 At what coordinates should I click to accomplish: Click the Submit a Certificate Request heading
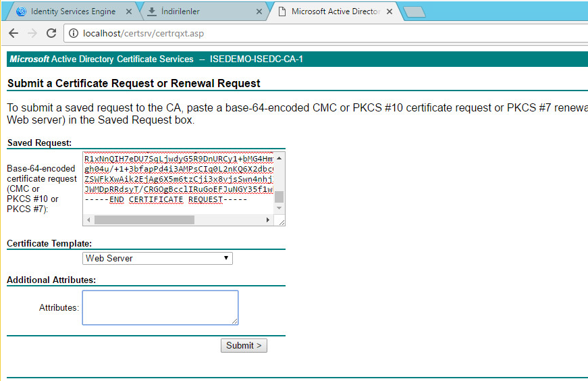coord(134,83)
